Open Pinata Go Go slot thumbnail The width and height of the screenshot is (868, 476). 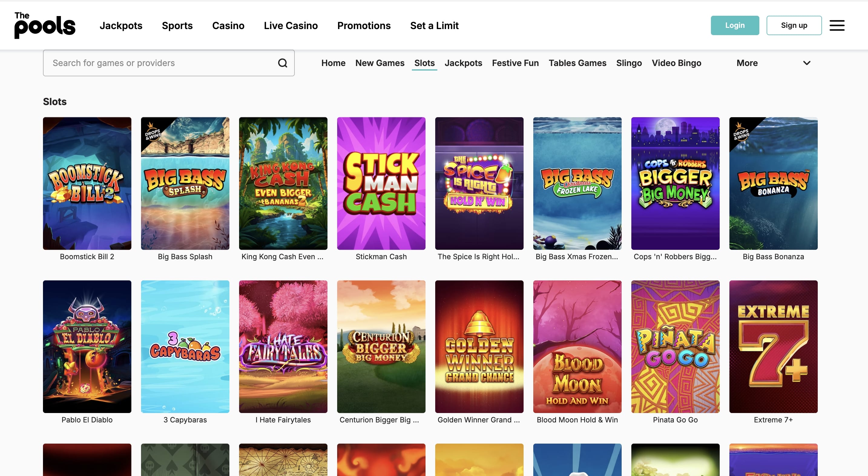pyautogui.click(x=675, y=346)
